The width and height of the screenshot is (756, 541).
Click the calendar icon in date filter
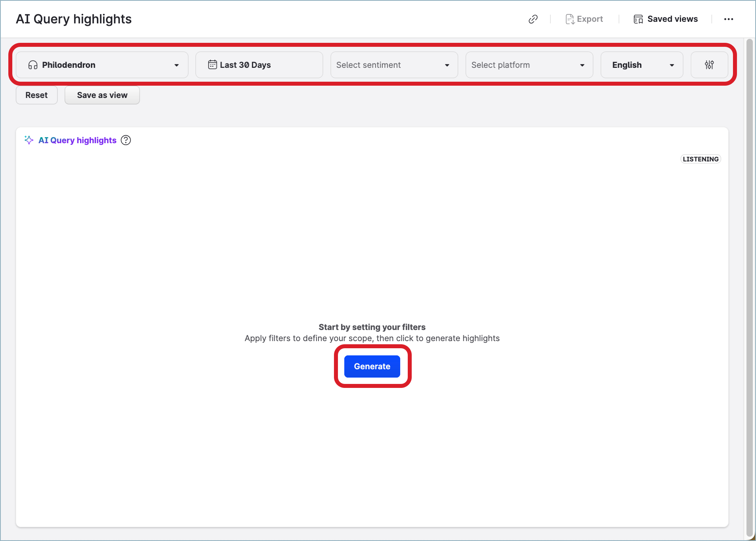(x=213, y=65)
